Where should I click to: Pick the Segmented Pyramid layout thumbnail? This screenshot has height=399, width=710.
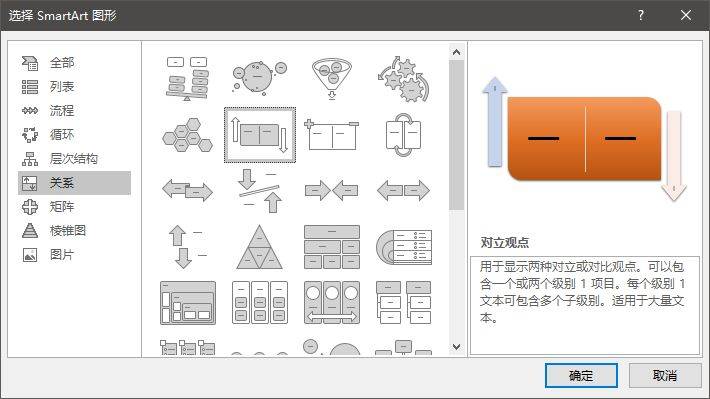(259, 247)
